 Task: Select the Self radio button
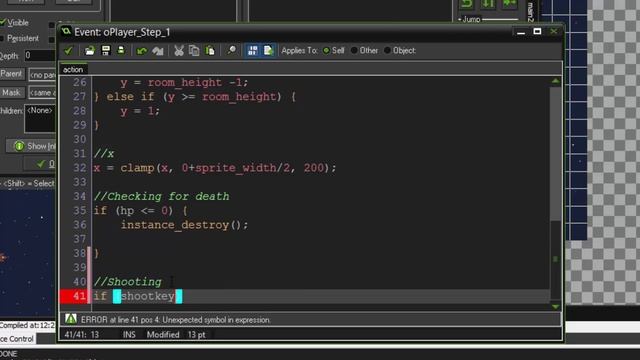[x=326, y=51]
